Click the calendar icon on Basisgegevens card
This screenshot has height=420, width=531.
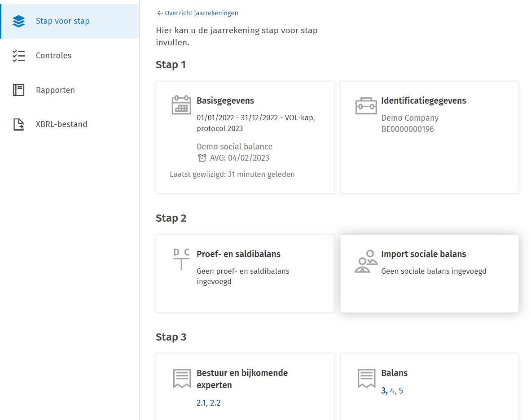coord(181,105)
